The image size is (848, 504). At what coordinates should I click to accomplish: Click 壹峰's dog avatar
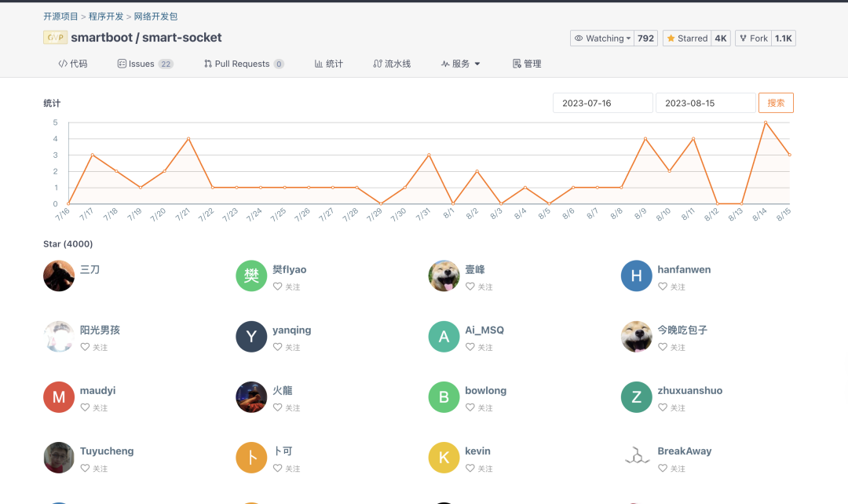(x=444, y=276)
